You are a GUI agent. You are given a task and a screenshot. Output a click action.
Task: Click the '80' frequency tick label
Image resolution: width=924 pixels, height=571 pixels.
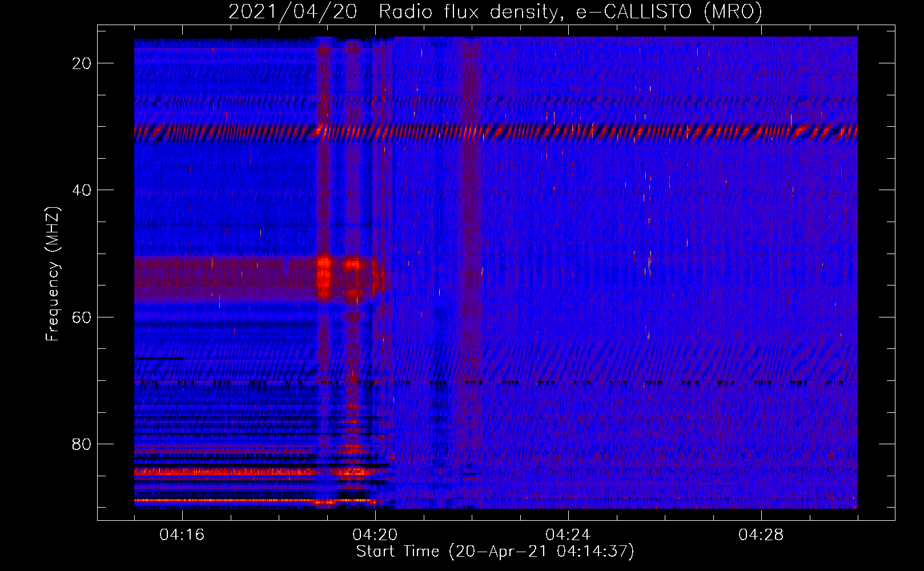click(82, 444)
